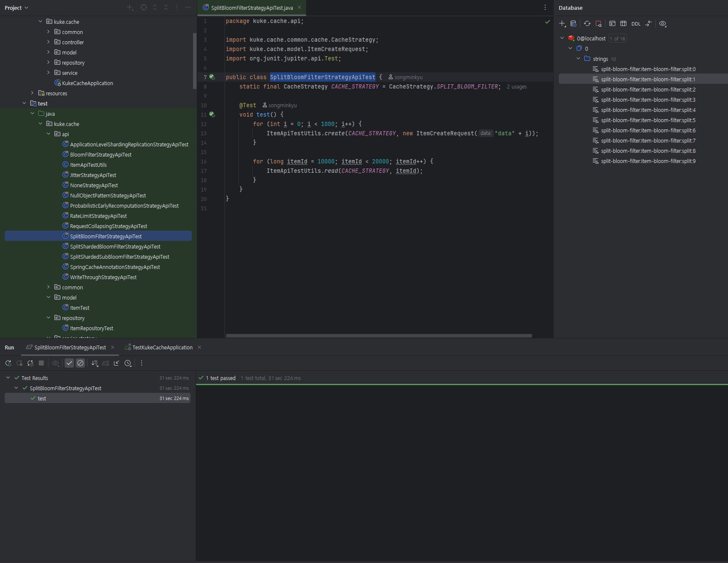
Task: Toggle database view options eye icon
Action: 663,24
